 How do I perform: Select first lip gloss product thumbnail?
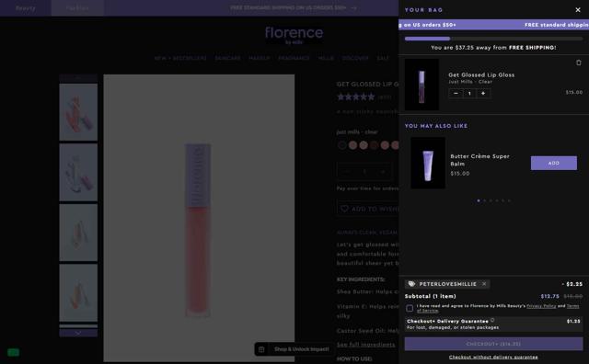[x=78, y=112]
